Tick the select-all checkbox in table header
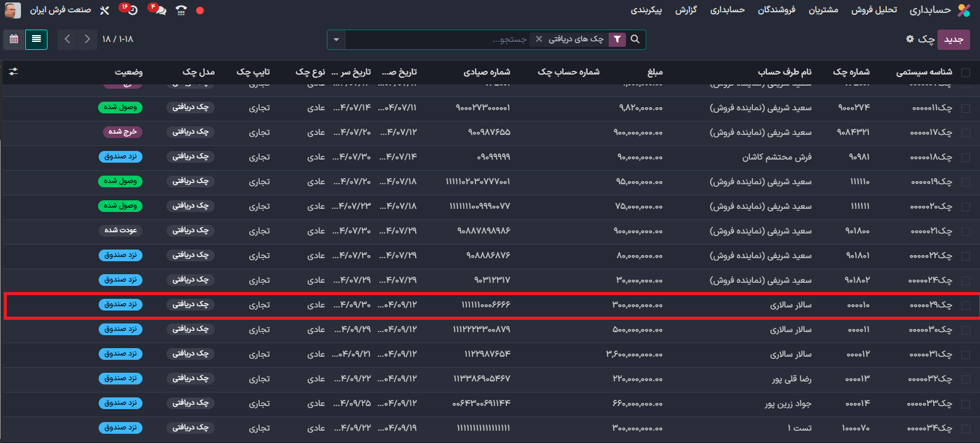This screenshot has width=980, height=443. pos(966,72)
